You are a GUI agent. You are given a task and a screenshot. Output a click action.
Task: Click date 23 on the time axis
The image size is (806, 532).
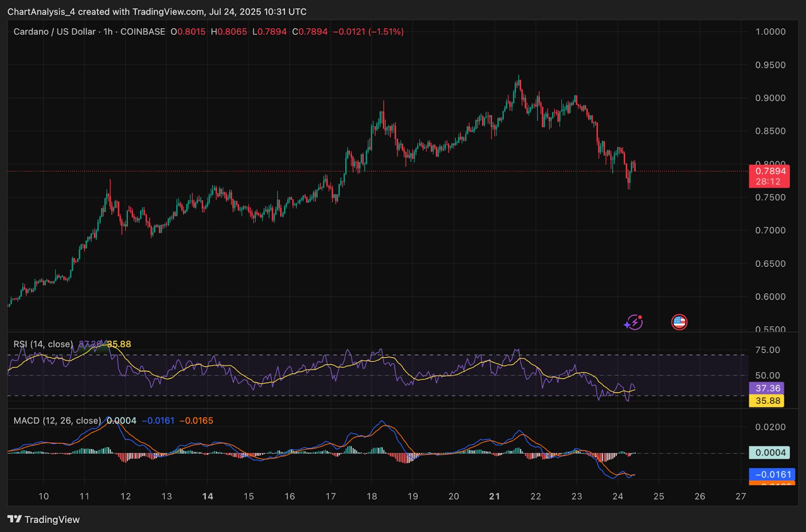click(x=577, y=497)
